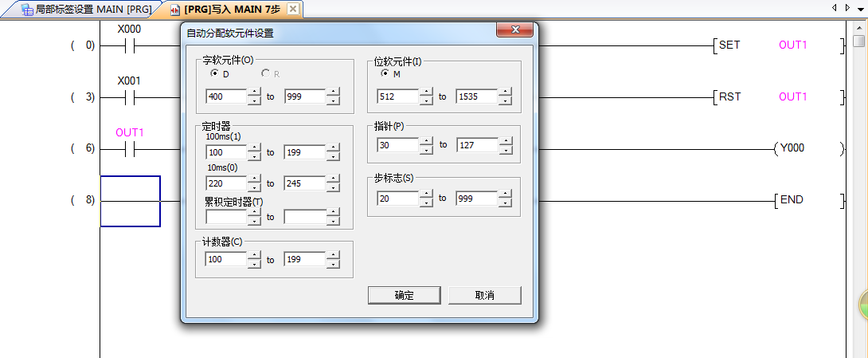This screenshot has width=868, height=358.
Task: Close the [PRG]写入 MAIN 7步 tab
Action: (x=292, y=9)
